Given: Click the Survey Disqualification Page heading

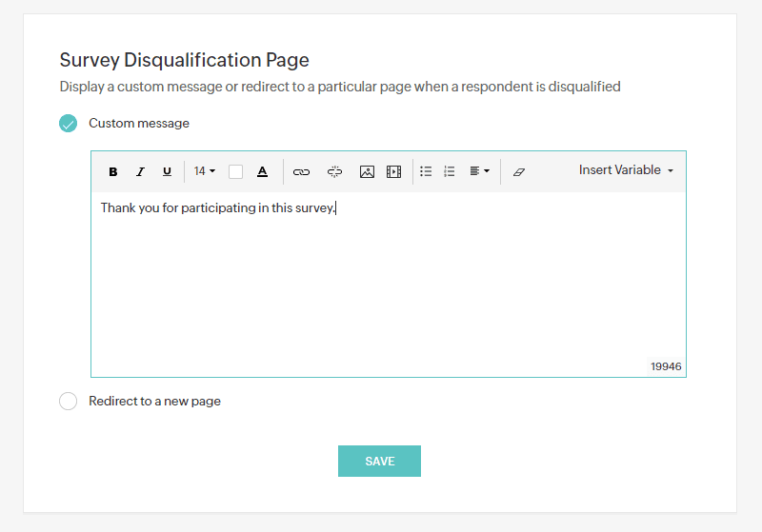Looking at the screenshot, I should click(x=184, y=60).
